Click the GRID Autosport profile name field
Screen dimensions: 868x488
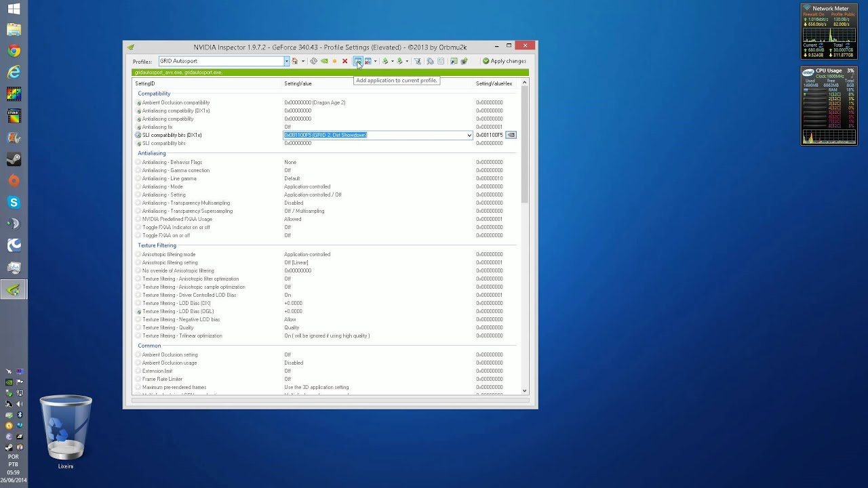click(221, 61)
